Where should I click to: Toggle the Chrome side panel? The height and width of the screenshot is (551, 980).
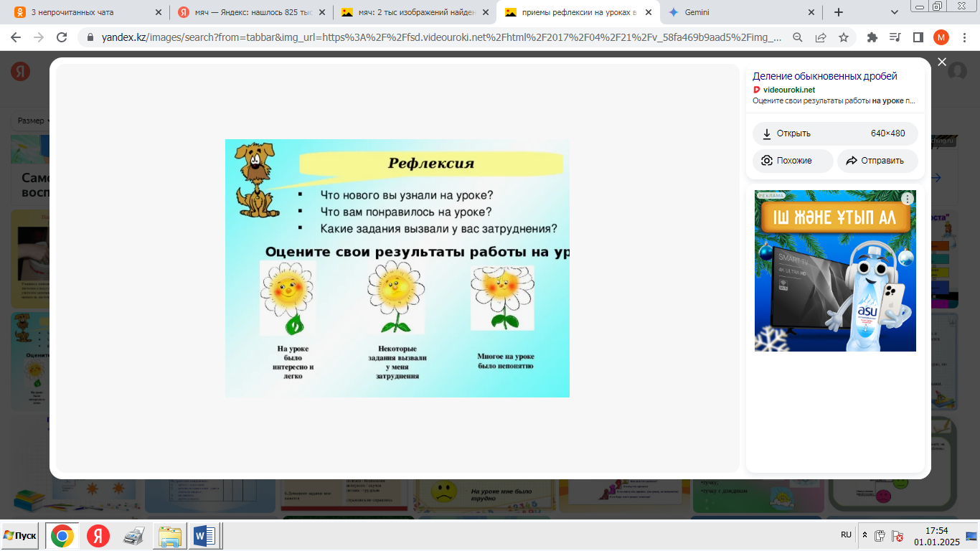coord(918,37)
